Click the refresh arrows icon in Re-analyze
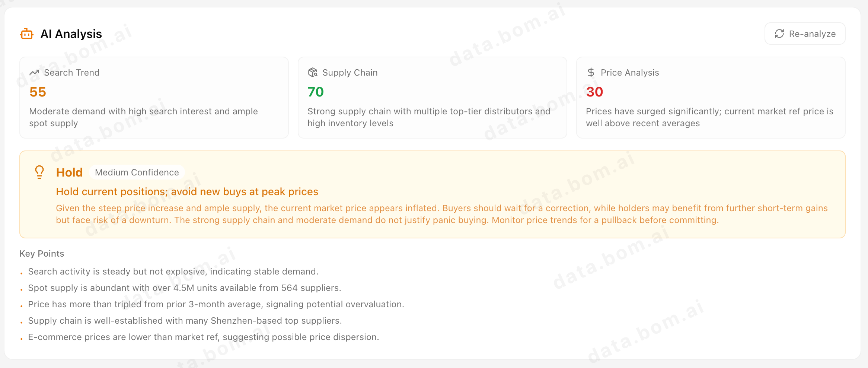Viewport: 868px width, 368px height. tap(779, 34)
